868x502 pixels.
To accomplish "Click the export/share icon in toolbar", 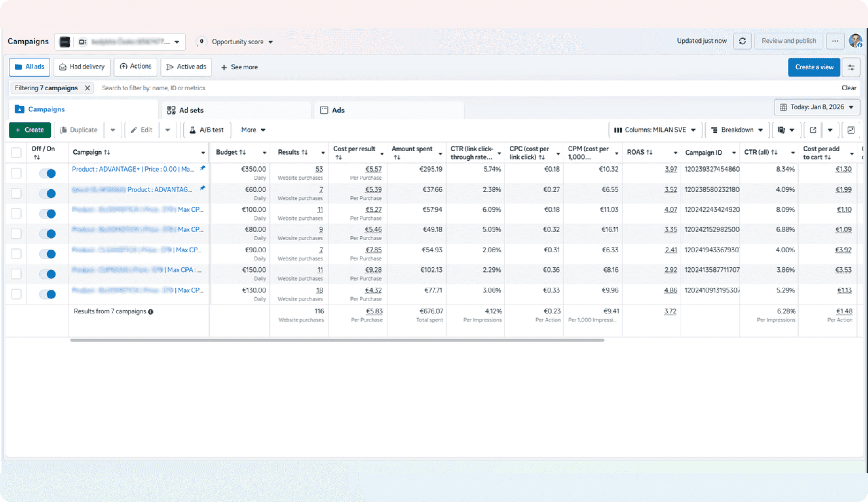I will (813, 130).
